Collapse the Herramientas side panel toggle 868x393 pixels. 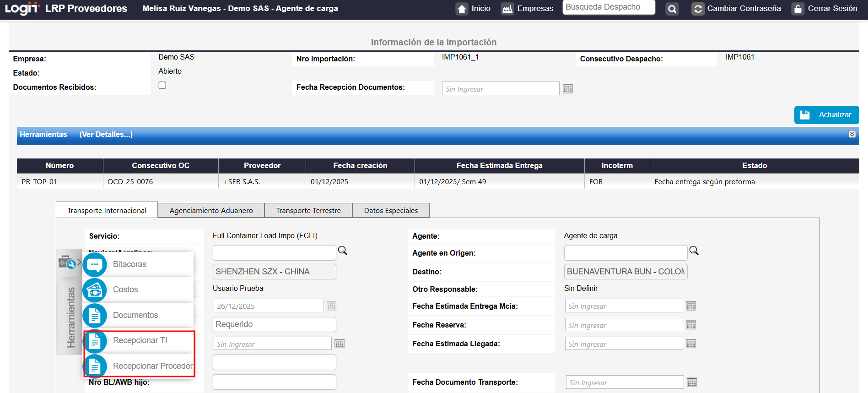click(69, 263)
